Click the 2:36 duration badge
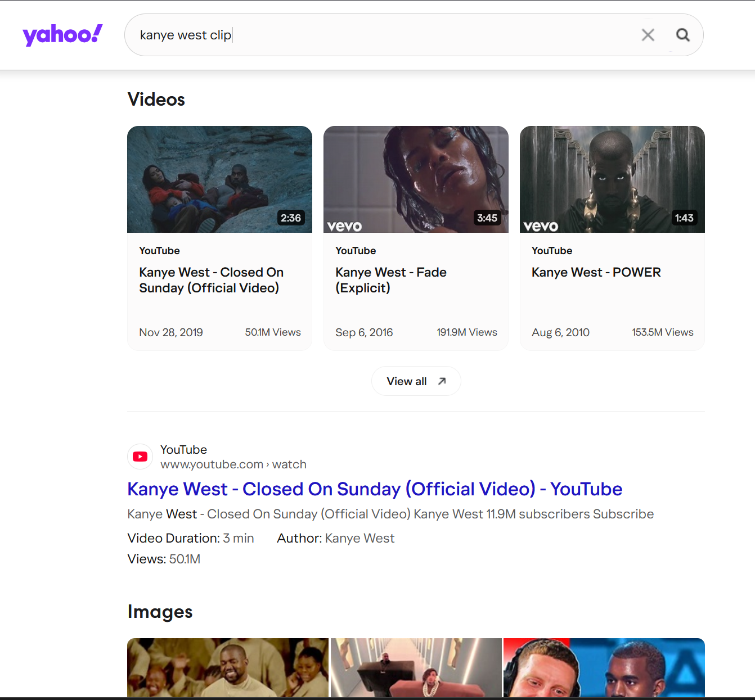The height and width of the screenshot is (700, 755). [291, 218]
